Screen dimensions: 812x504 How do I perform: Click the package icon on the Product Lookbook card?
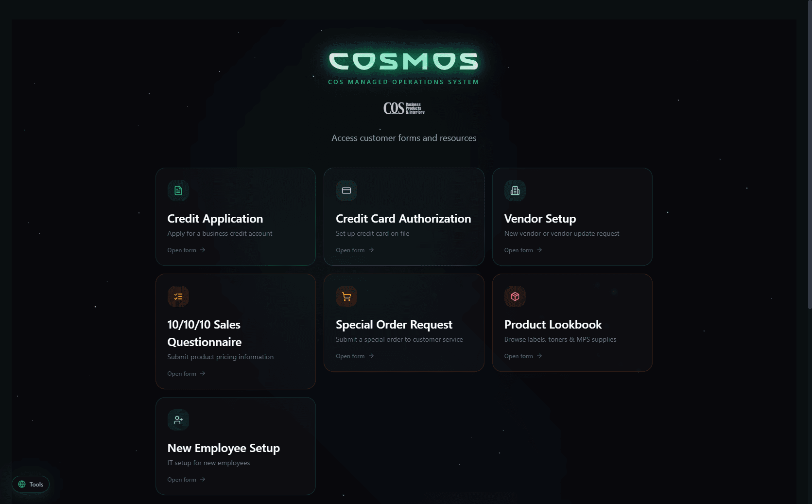coord(515,296)
